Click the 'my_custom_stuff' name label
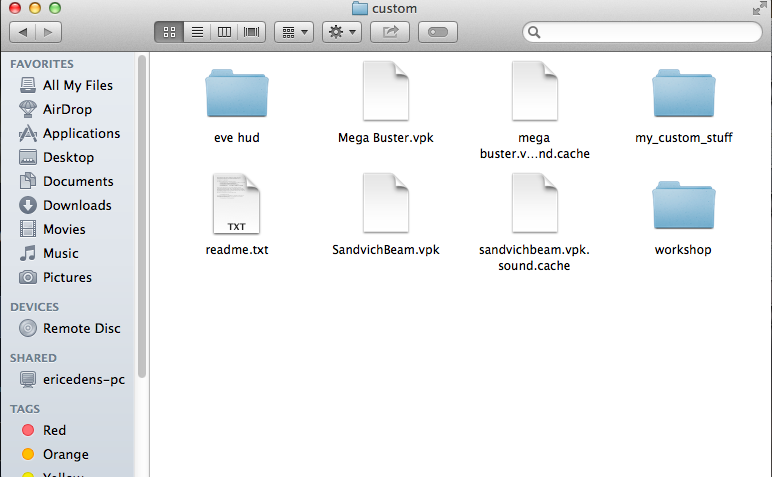 684,138
